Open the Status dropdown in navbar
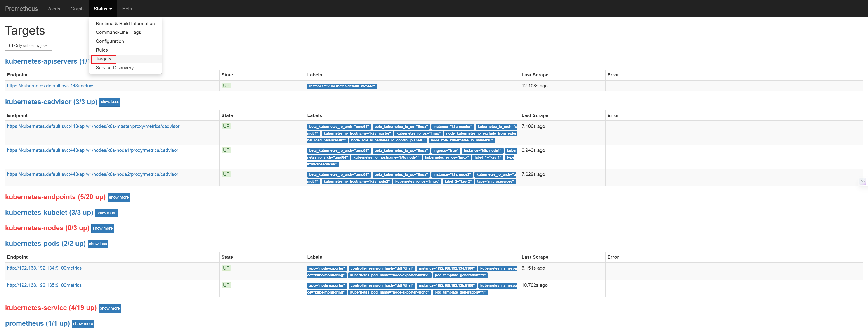Viewport: 868px width, 332px height. point(102,9)
